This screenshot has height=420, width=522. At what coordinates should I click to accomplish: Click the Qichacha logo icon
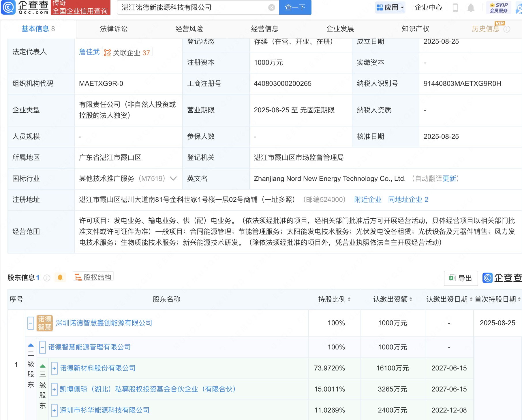pos(8,7)
